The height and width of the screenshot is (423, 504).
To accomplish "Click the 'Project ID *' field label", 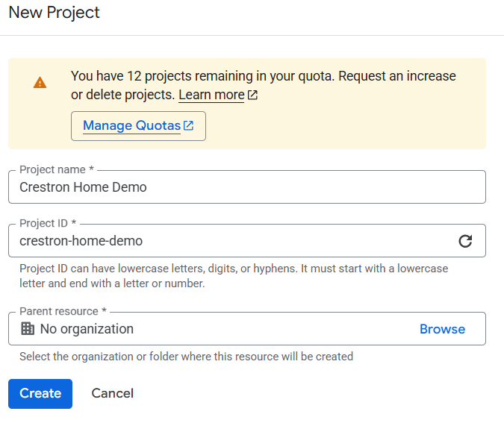I will pyautogui.click(x=48, y=223).
